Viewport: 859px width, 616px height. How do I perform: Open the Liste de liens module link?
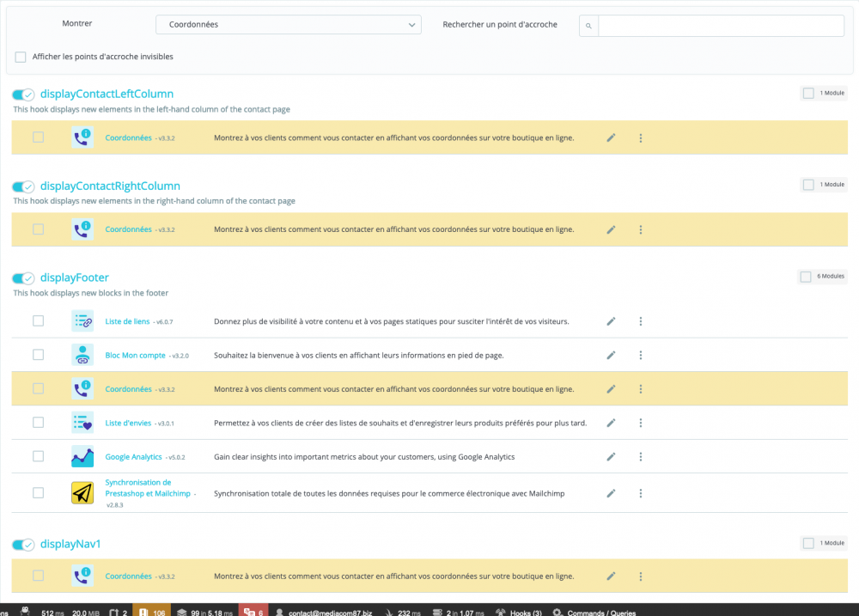click(127, 321)
